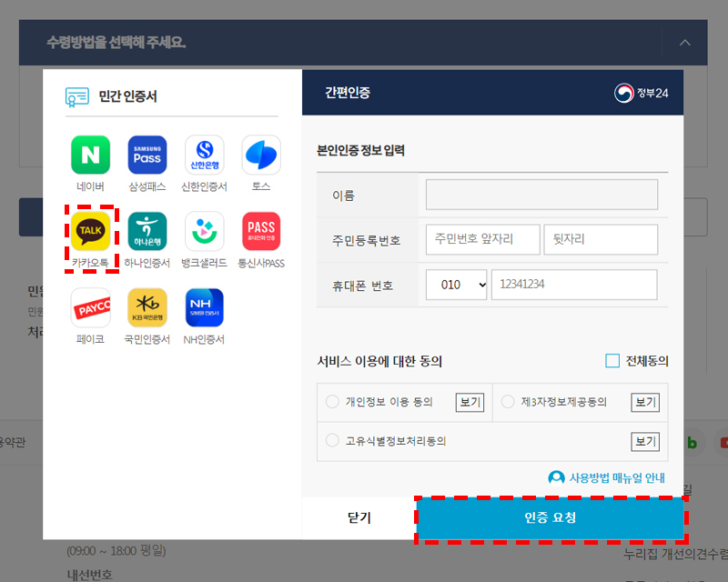Select the Naver (네이버) certificate icon
Screen dimensions: 728x582
(90, 155)
